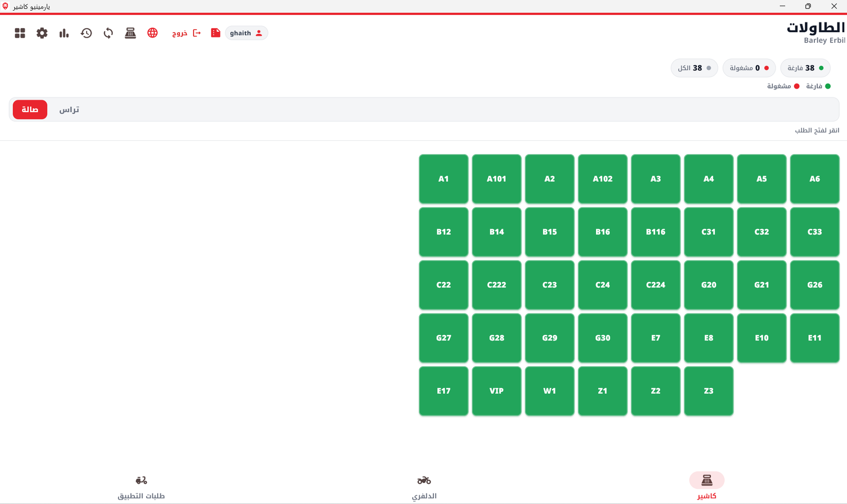Open the history clock icon

coord(86,33)
